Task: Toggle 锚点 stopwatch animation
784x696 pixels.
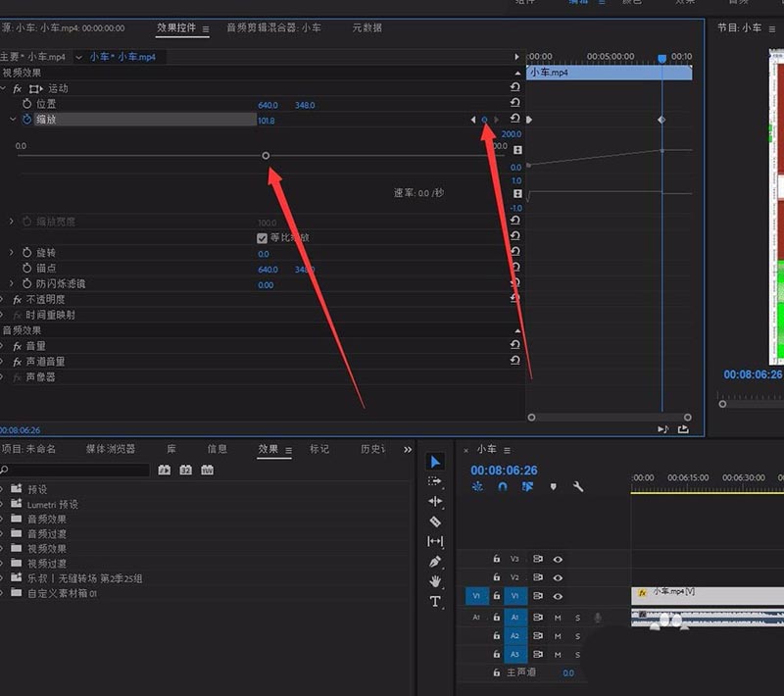Action: pos(27,268)
